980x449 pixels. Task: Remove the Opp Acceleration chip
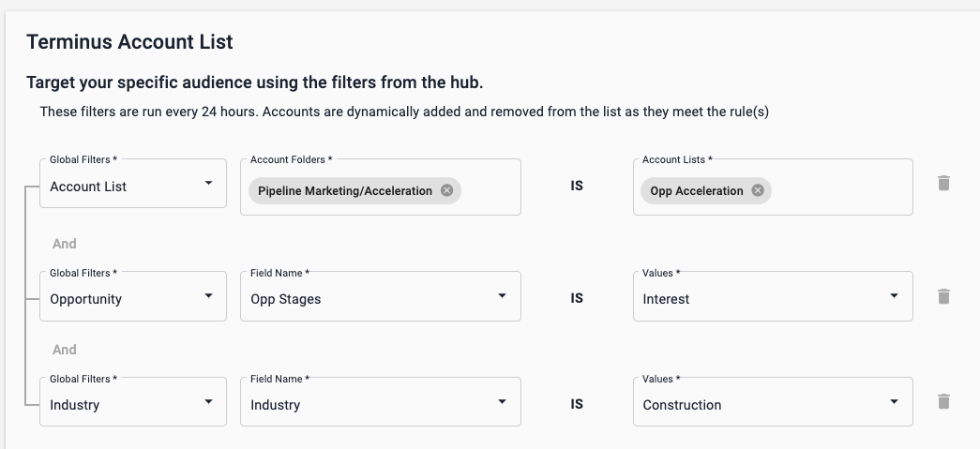pyautogui.click(x=758, y=190)
